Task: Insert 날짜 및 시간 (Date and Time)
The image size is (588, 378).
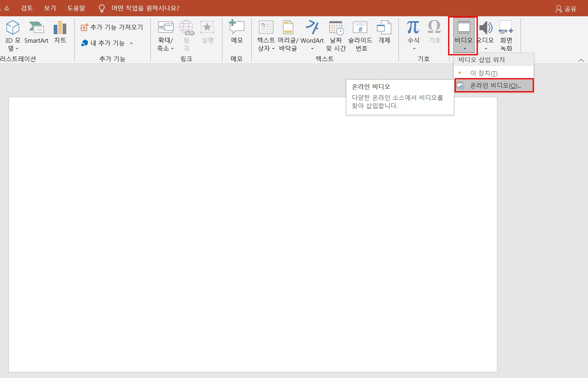Action: tap(336, 36)
